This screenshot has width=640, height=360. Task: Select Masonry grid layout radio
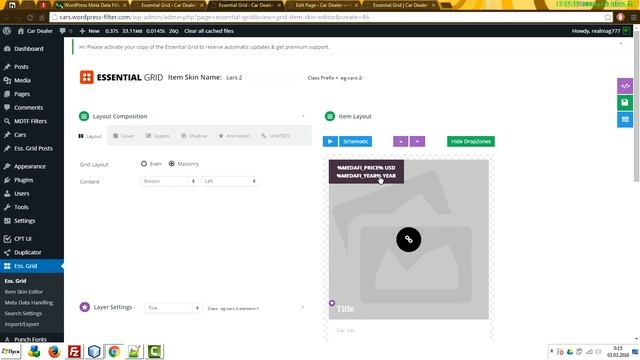(x=171, y=164)
